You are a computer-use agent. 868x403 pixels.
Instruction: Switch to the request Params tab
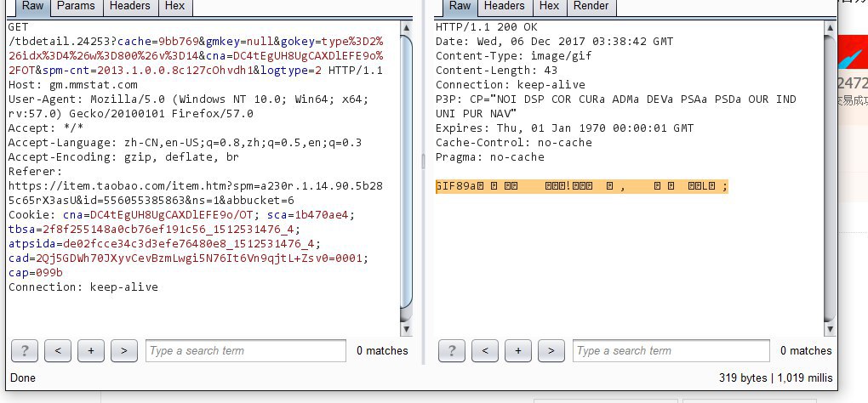pos(76,7)
